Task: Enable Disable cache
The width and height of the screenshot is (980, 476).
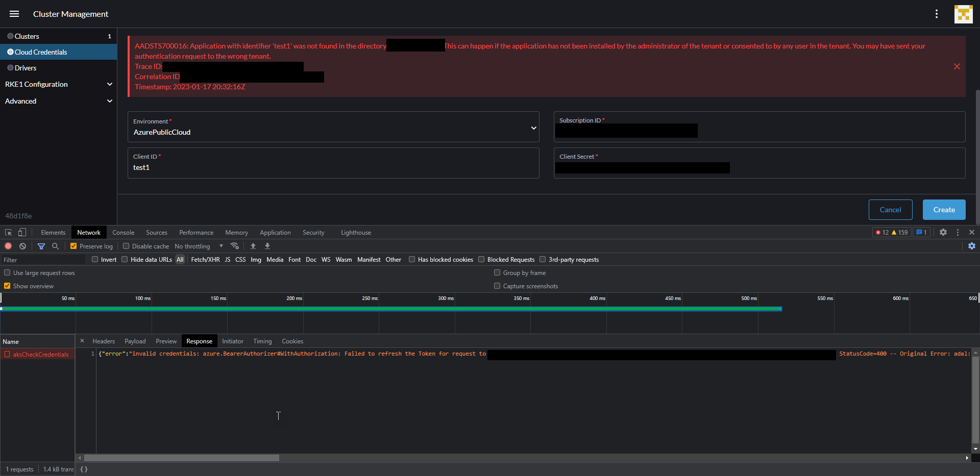Action: pyautogui.click(x=126, y=246)
